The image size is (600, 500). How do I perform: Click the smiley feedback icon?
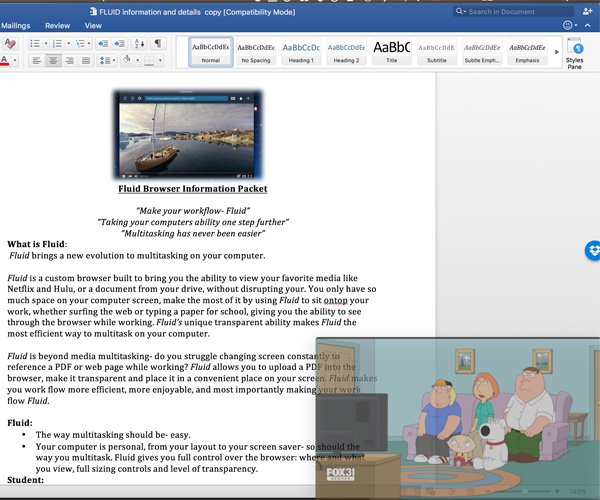(567, 25)
